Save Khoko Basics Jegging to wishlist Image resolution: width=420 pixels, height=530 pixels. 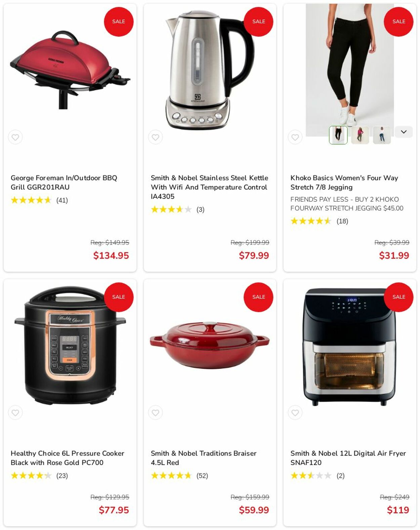tap(295, 137)
